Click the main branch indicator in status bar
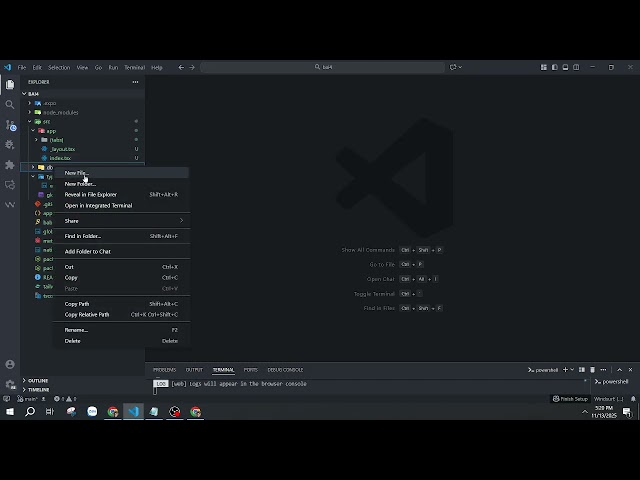The image size is (640, 480). (28, 399)
